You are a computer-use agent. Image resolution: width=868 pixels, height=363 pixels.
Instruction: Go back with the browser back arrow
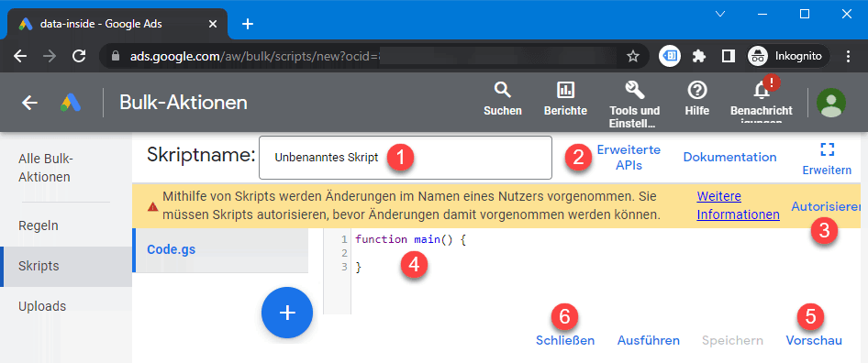click(20, 56)
